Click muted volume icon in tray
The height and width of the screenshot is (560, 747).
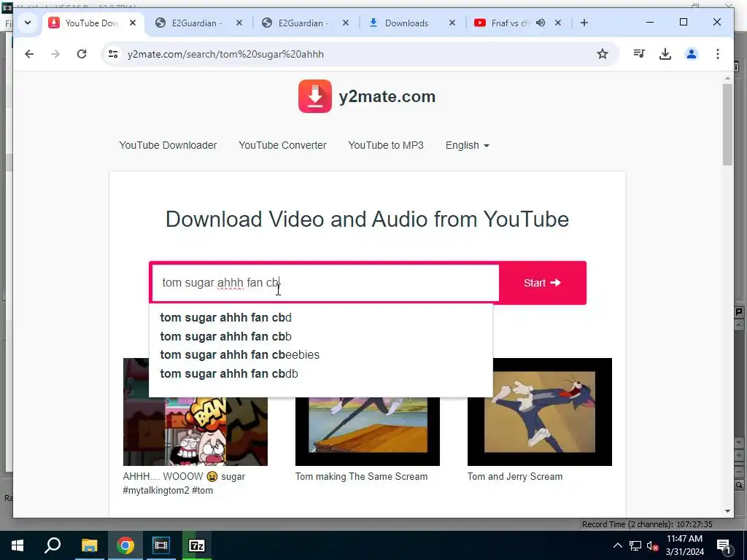coord(652,545)
